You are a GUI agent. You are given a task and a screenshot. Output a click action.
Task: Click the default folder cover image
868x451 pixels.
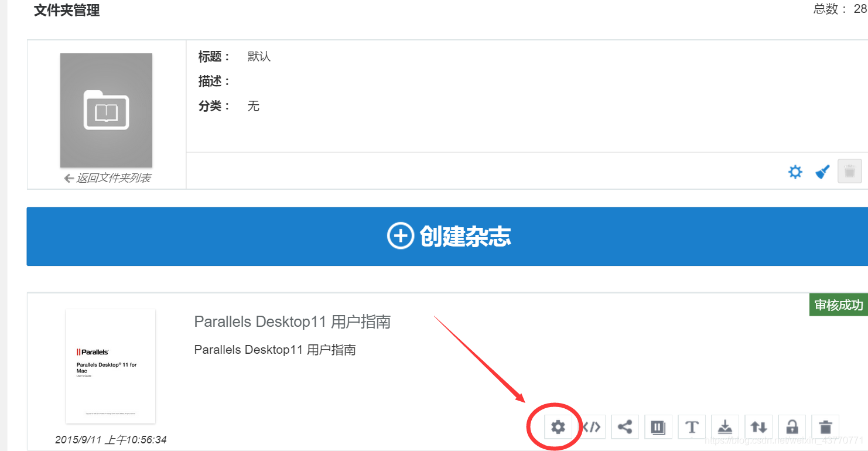(106, 111)
